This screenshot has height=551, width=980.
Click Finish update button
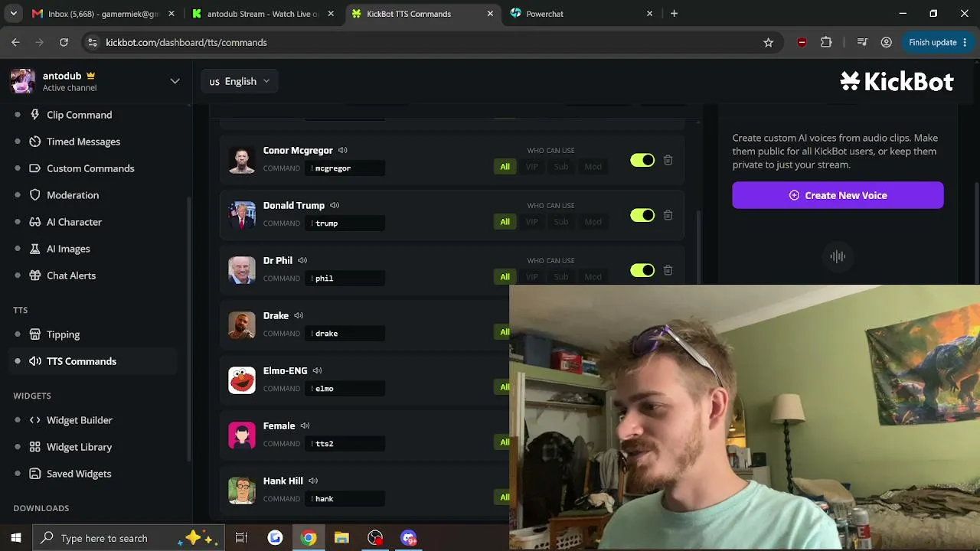click(x=937, y=43)
